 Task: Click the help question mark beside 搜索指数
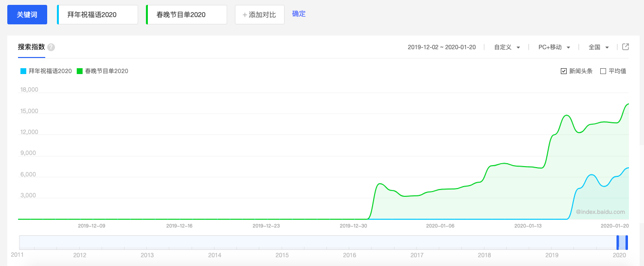[x=51, y=47]
